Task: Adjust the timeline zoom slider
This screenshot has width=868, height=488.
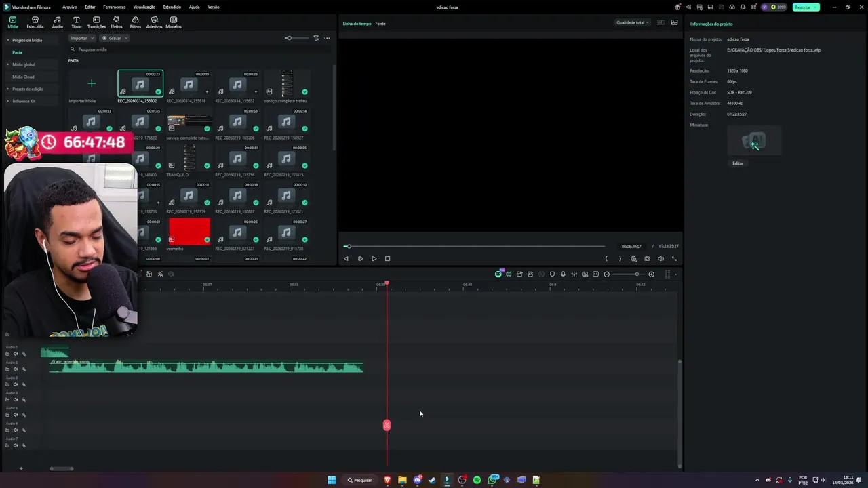Action: pos(629,274)
